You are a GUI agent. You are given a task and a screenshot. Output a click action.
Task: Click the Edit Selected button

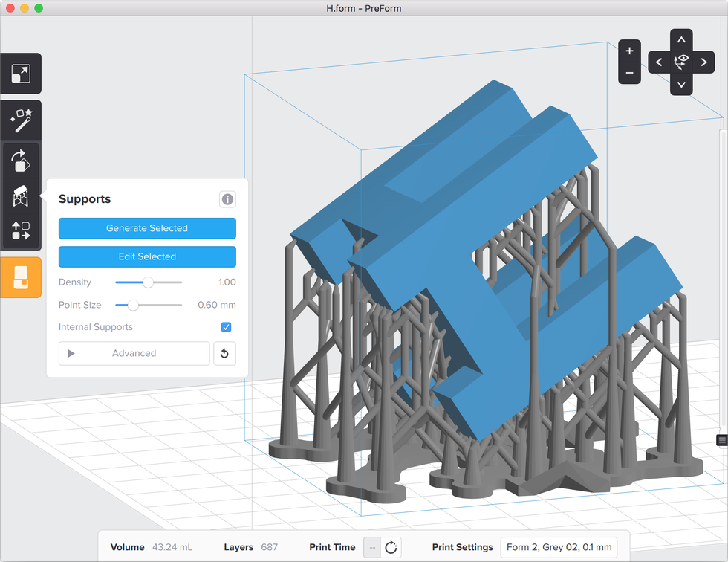coord(147,256)
